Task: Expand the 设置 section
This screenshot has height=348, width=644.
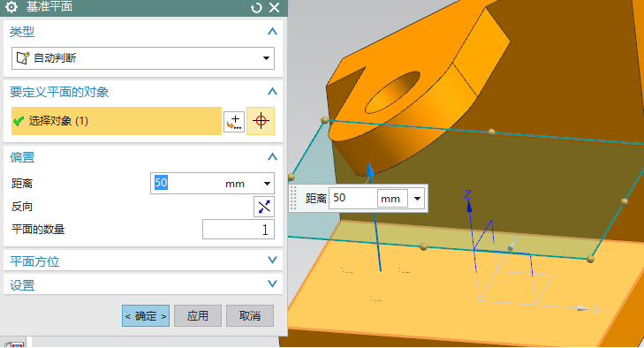Action: pos(272,284)
